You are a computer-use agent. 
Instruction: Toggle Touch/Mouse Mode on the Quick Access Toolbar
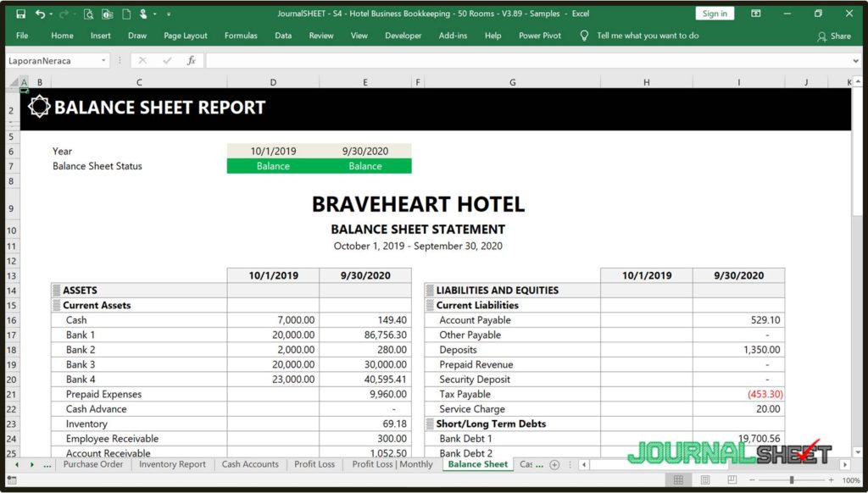point(144,14)
